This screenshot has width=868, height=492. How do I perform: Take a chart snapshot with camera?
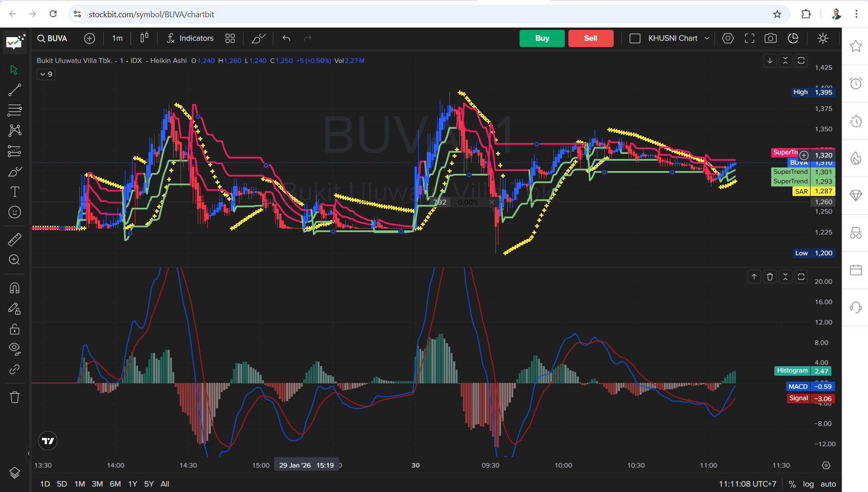[x=771, y=38]
